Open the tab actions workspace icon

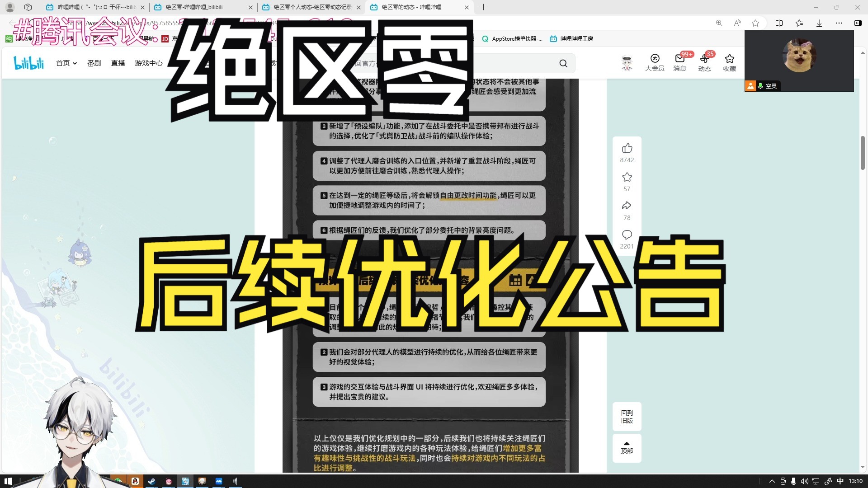click(x=28, y=7)
